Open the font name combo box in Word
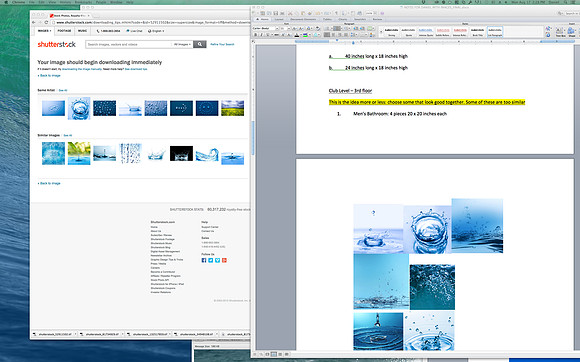Image resolution: width=580 pixels, height=362 pixels. pos(266,28)
